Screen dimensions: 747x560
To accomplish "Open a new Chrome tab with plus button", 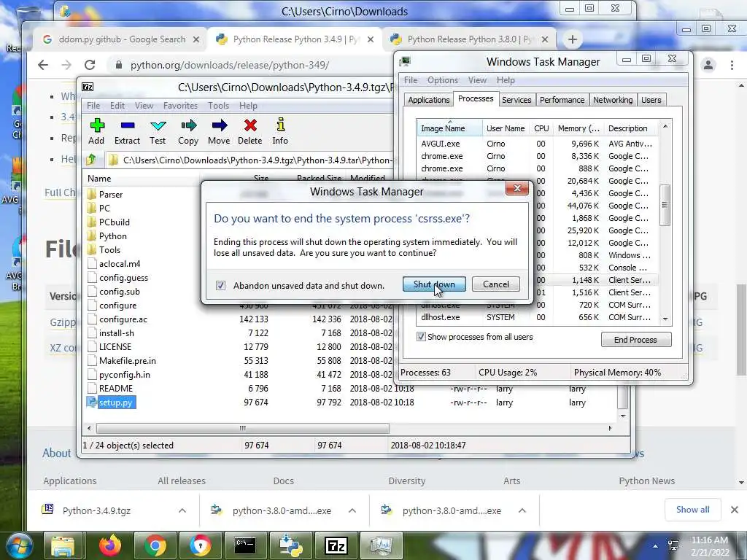I will [x=573, y=39].
